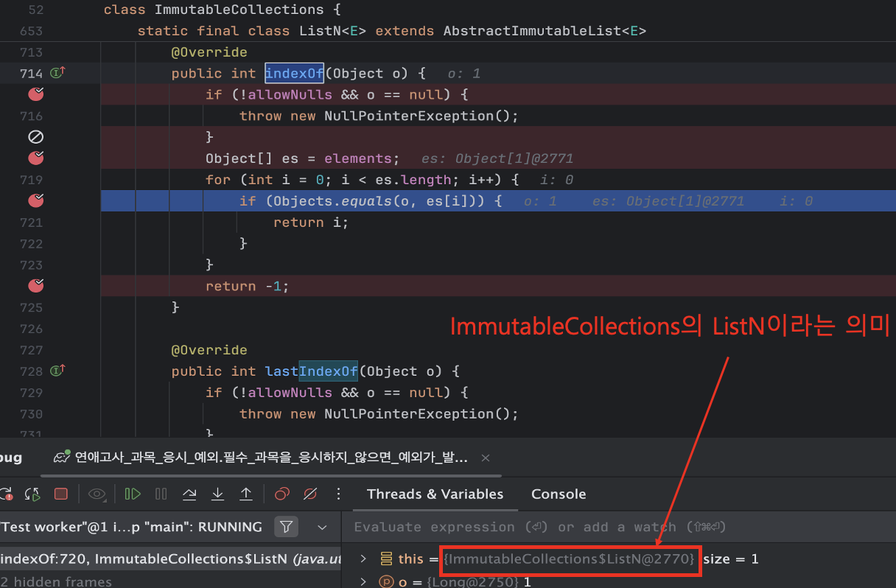
Task: Click the 'this' stack variable icon
Action: [386, 559]
